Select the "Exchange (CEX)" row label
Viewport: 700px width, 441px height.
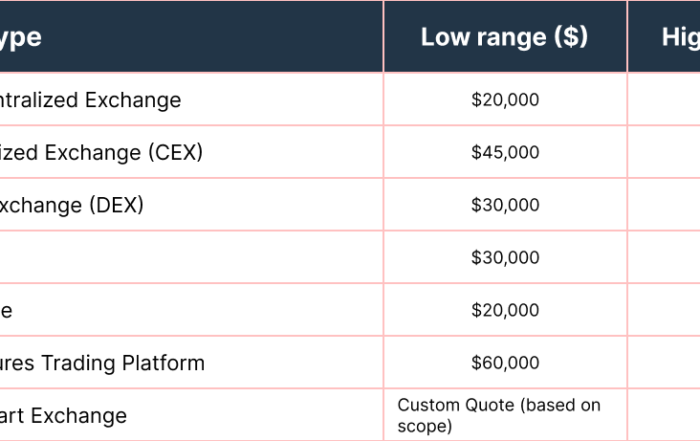(101, 153)
